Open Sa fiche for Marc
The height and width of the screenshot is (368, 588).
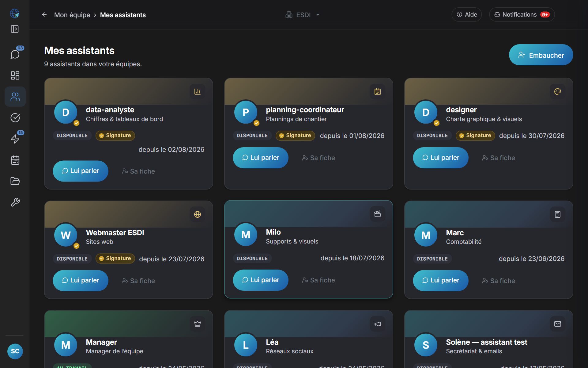[x=499, y=281]
